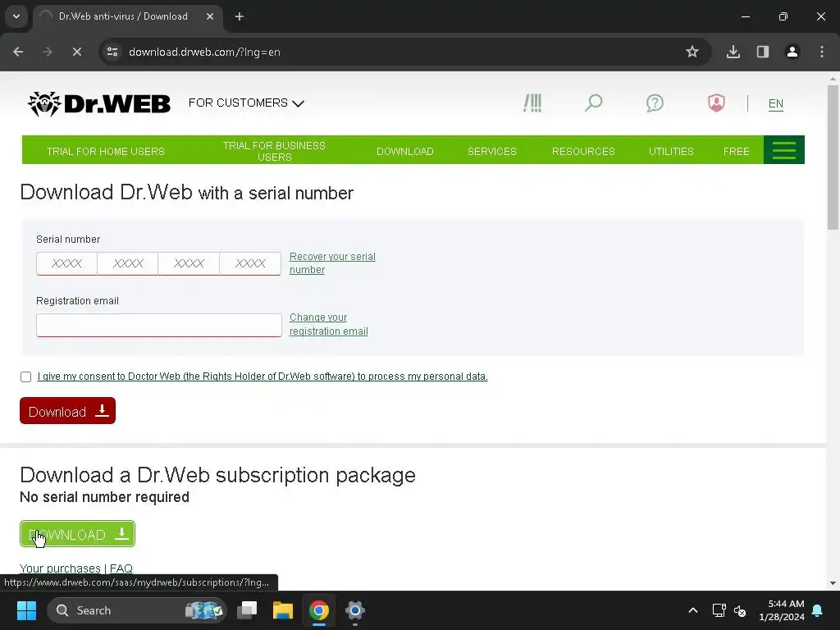
Task: Click the scrollbar down arrow
Action: click(x=833, y=583)
